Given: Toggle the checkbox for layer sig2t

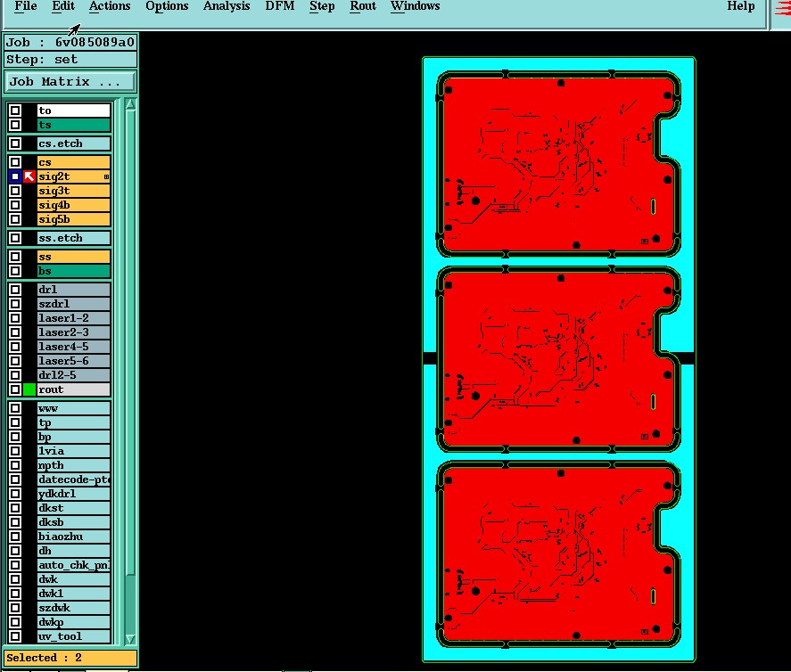Looking at the screenshot, I should (x=15, y=176).
